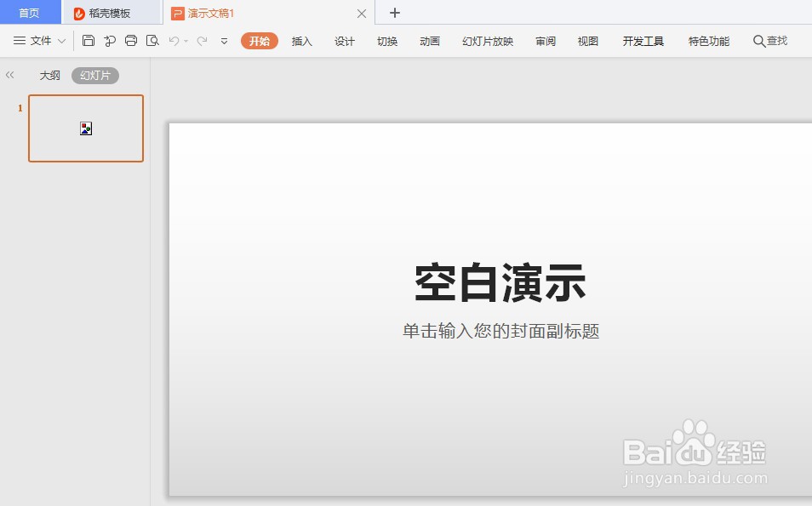812x506 pixels.
Task: Open a new document tab with plus button
Action: click(x=394, y=13)
